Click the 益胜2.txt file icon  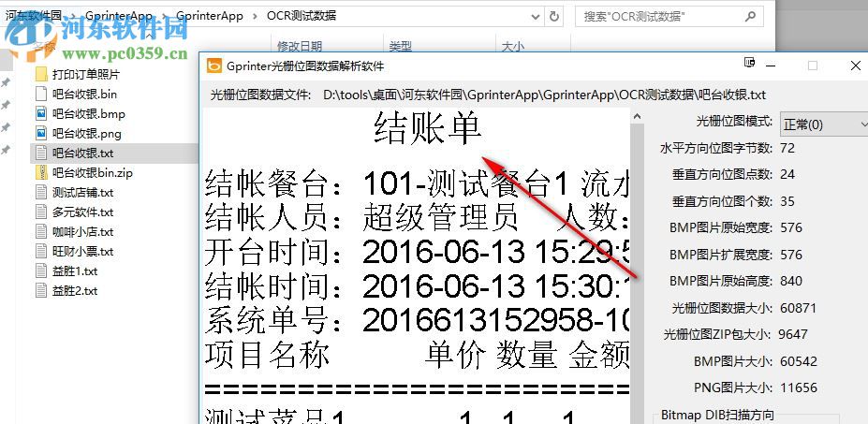click(x=41, y=290)
